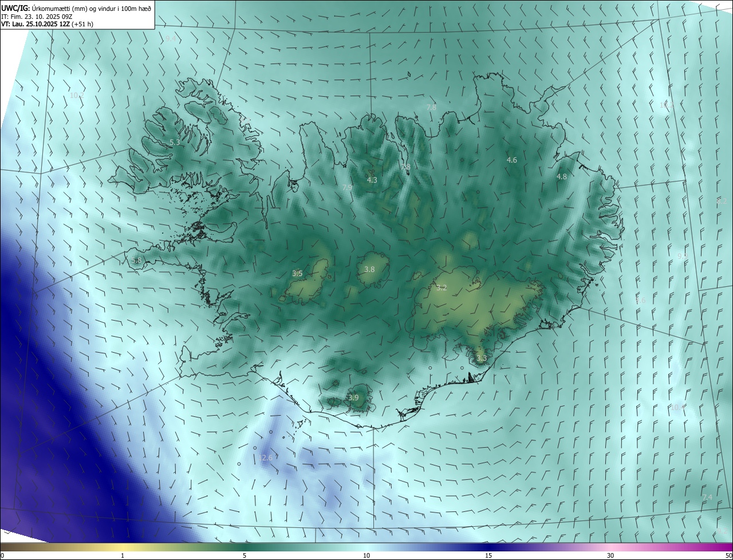Click the valid time 'VT: Lau. 25.10.2025 12Z (+51 h)'

tap(47, 24)
